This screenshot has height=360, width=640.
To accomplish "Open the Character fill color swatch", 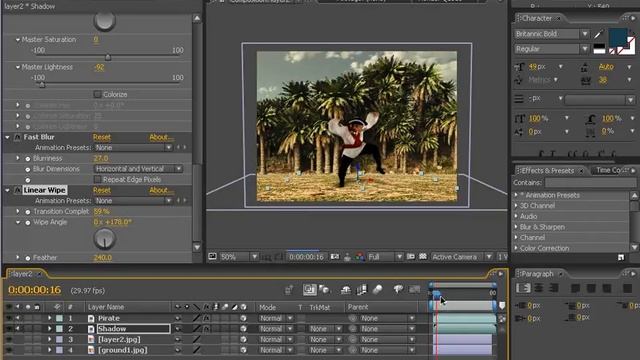I will [618, 37].
